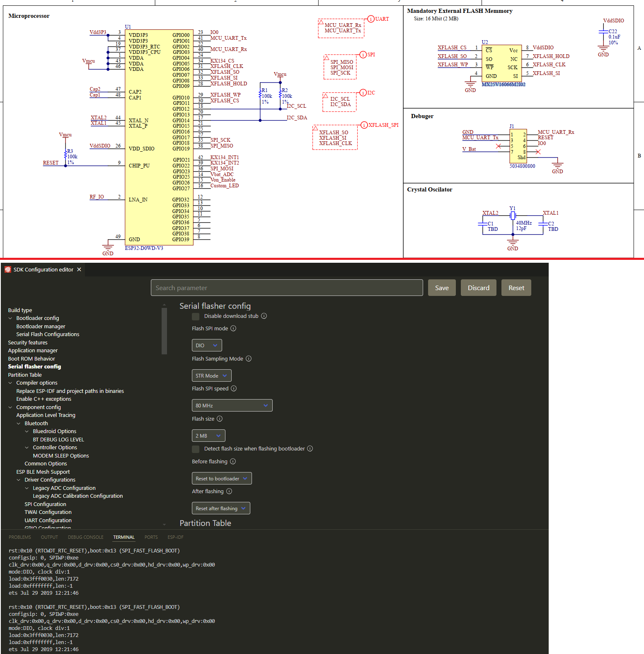Click the I2C info marker in schematic
This screenshot has width=644, height=654.
pyautogui.click(x=363, y=93)
